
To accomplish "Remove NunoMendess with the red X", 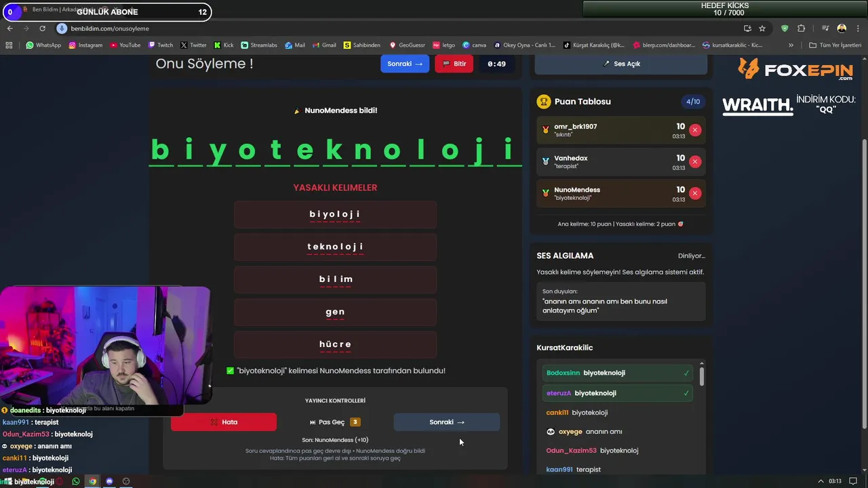I will [x=695, y=193].
